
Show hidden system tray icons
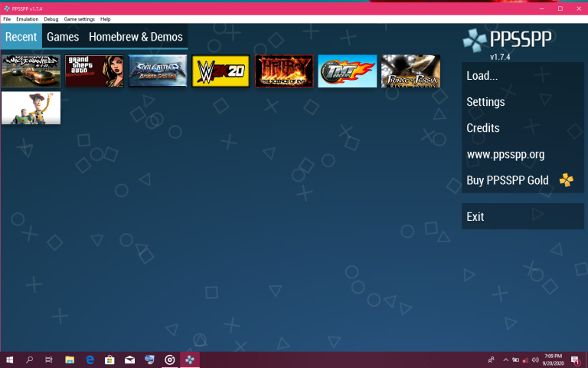(505, 360)
